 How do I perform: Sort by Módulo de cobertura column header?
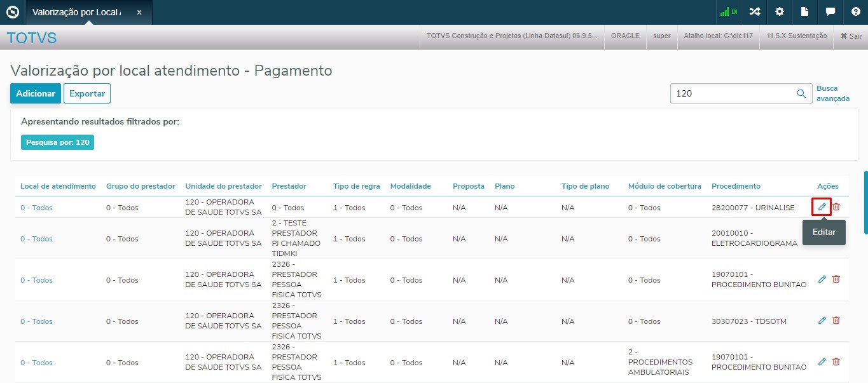(665, 186)
